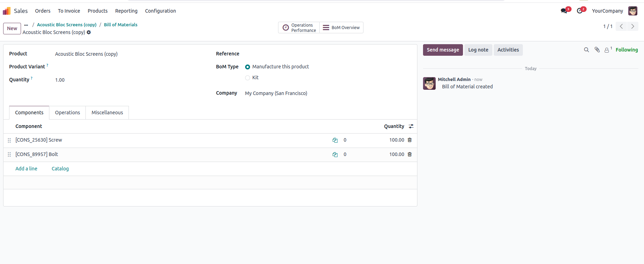Click the Send message button
Viewport: 644px width, 264px height.
click(x=443, y=50)
